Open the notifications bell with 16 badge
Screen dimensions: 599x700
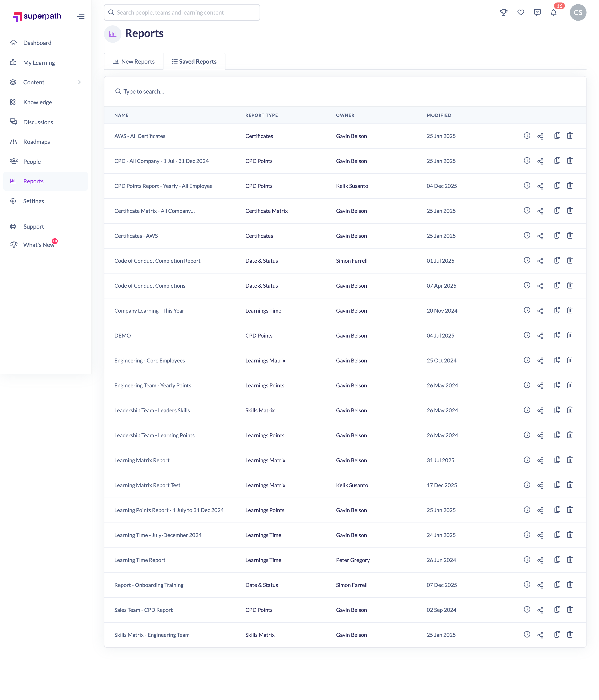point(554,12)
